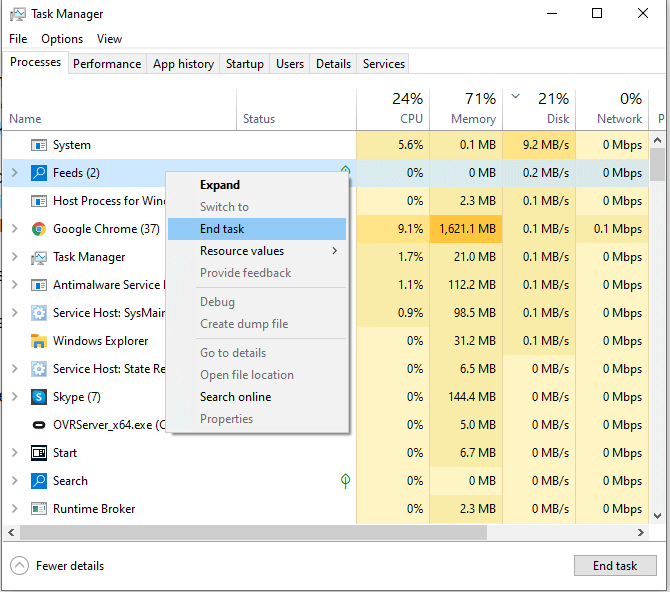
Task: Click the Host Process for Windows icon
Action: pos(39,201)
